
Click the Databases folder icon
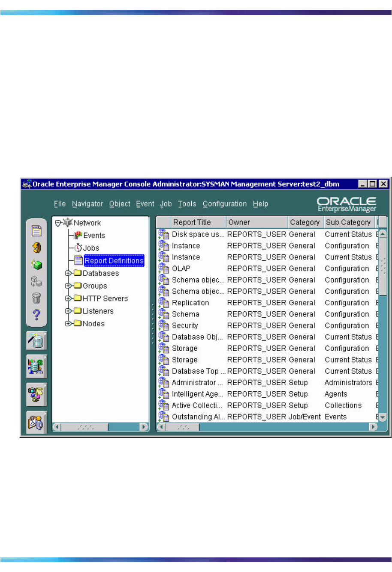78,273
